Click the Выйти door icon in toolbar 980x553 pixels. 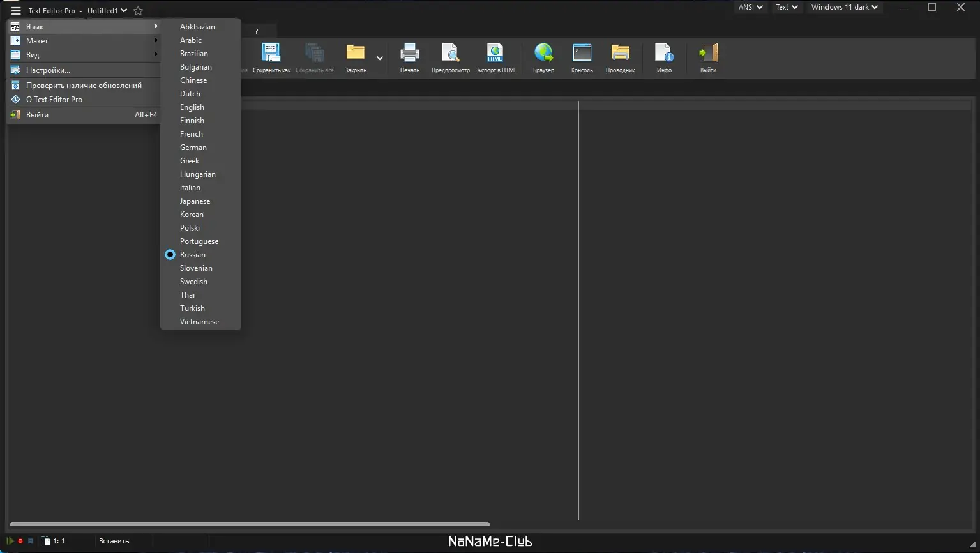tap(708, 58)
